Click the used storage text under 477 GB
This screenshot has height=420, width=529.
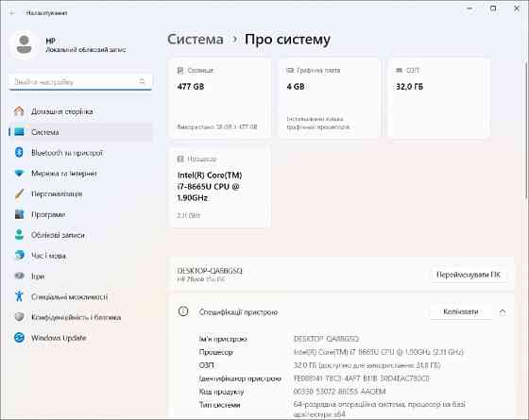click(x=217, y=126)
